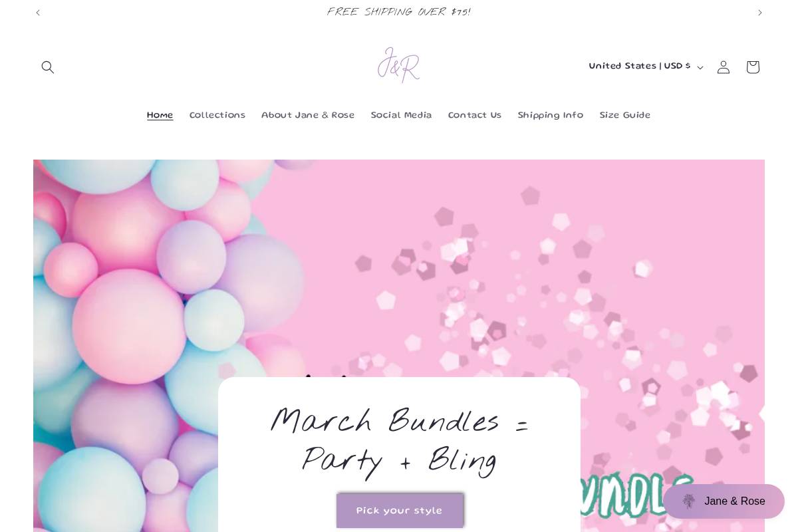
Task: Open the search magnifier icon
Action: 48,67
